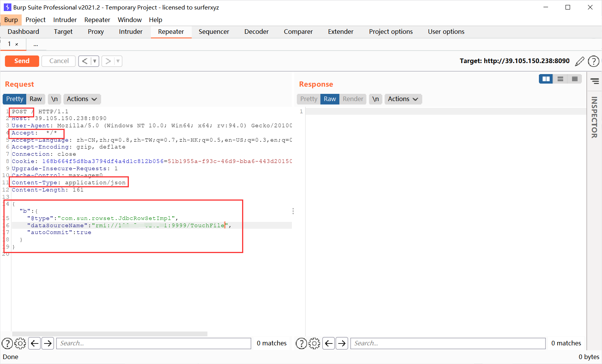Switch to Intruder tool tab

131,32
